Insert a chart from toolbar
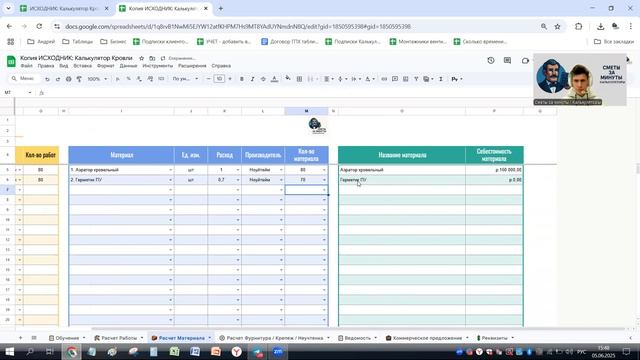 point(405,79)
